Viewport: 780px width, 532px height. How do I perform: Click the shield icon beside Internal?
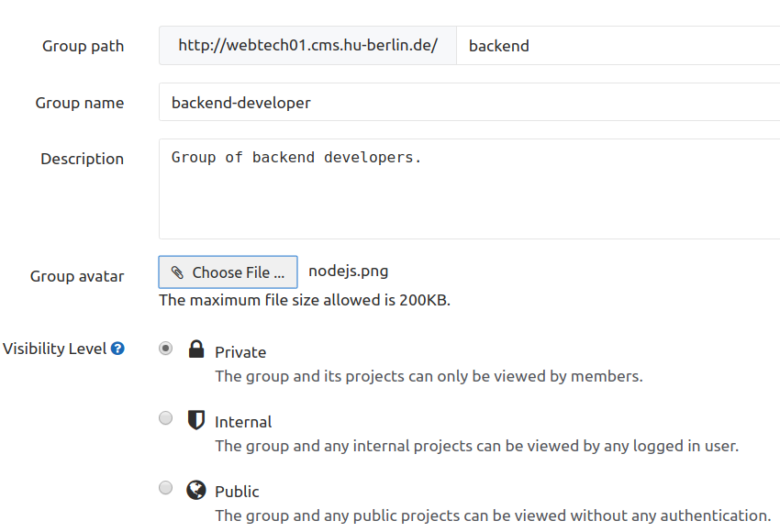(195, 420)
